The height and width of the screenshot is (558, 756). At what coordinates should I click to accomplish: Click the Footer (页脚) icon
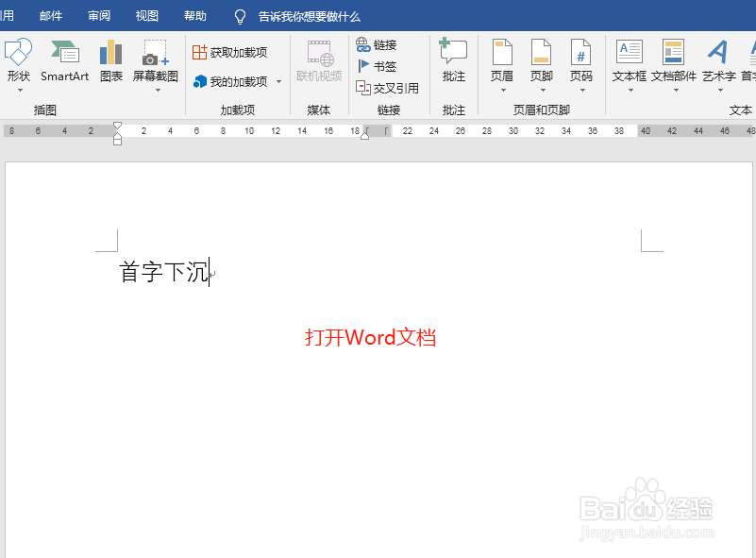click(x=542, y=52)
